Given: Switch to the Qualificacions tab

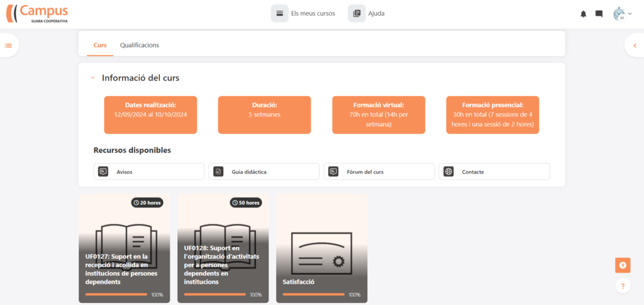Looking at the screenshot, I should pos(140,45).
